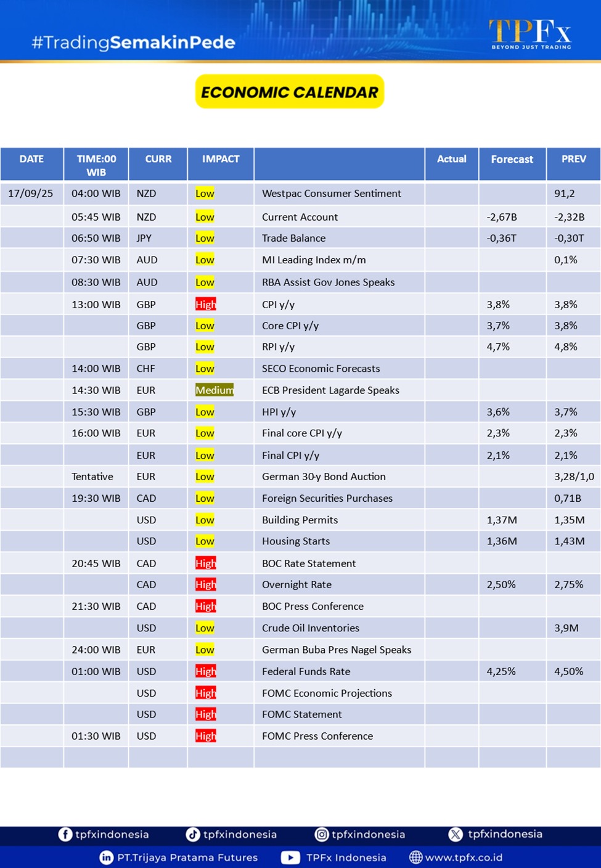Viewport: 601px width, 868px height.
Task: Click the DATE column header
Action: click(x=31, y=164)
